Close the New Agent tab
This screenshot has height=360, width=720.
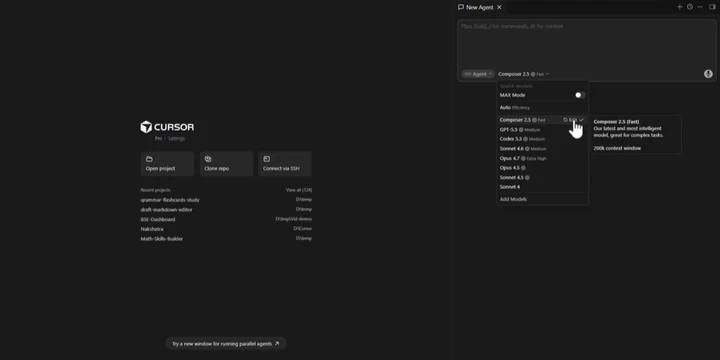click(499, 7)
